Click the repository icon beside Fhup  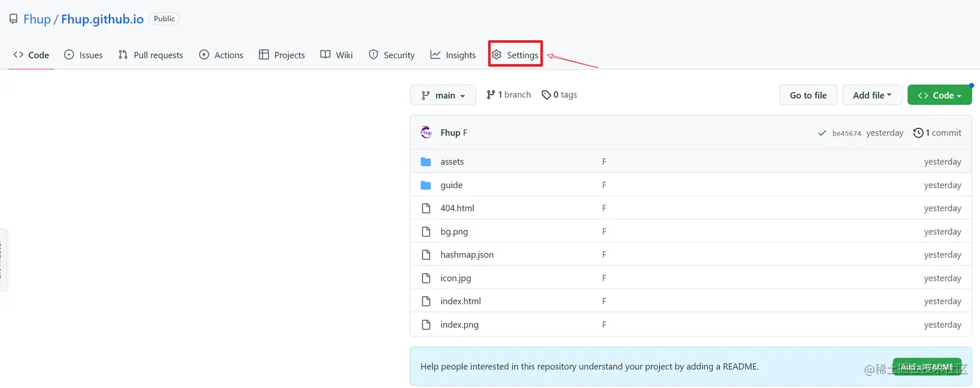[x=13, y=19]
